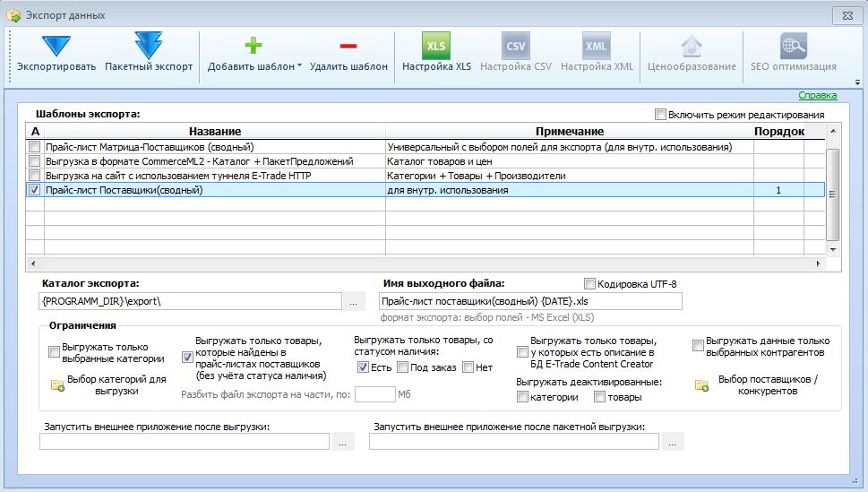Start Пакетный экспорт from the toolbar
Image resolution: width=868 pixels, height=492 pixels.
click(x=149, y=53)
